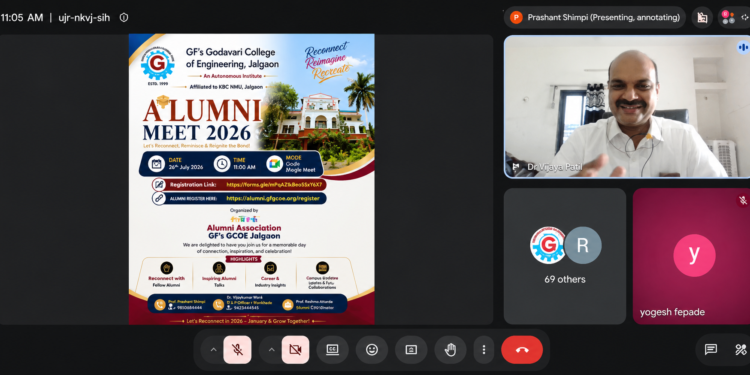Image resolution: width=750 pixels, height=375 pixels.
Task: Select yogesh fepade participant tile
Action: click(x=691, y=256)
